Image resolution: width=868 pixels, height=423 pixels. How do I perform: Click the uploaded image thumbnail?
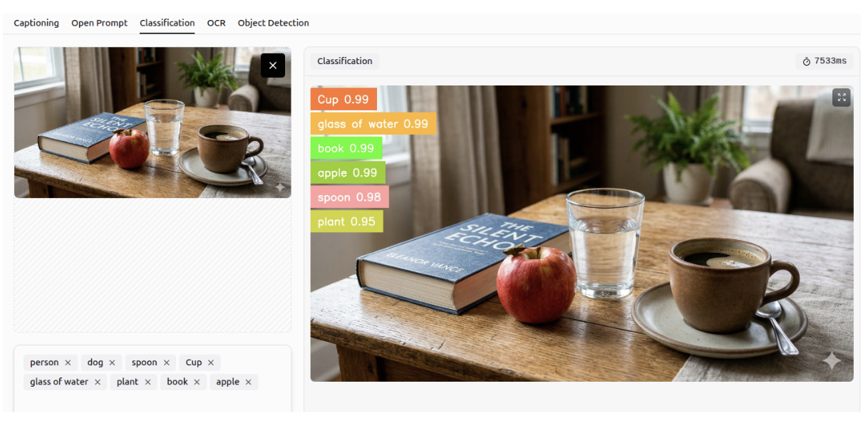coord(153,122)
